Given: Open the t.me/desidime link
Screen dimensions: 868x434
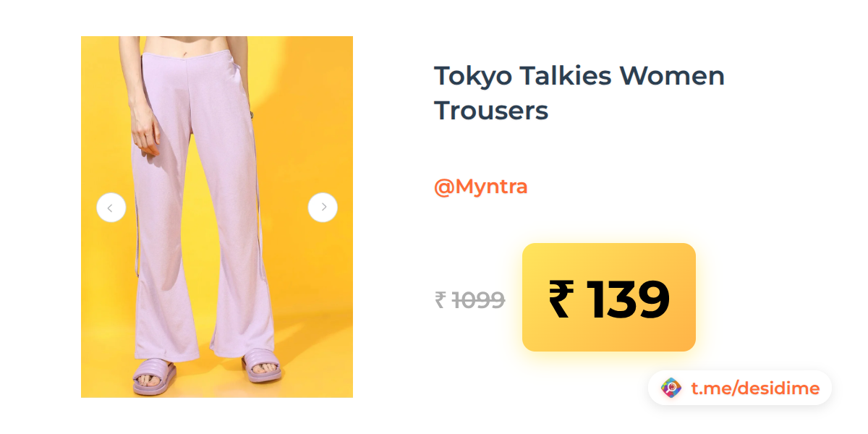Looking at the screenshot, I should [x=755, y=388].
